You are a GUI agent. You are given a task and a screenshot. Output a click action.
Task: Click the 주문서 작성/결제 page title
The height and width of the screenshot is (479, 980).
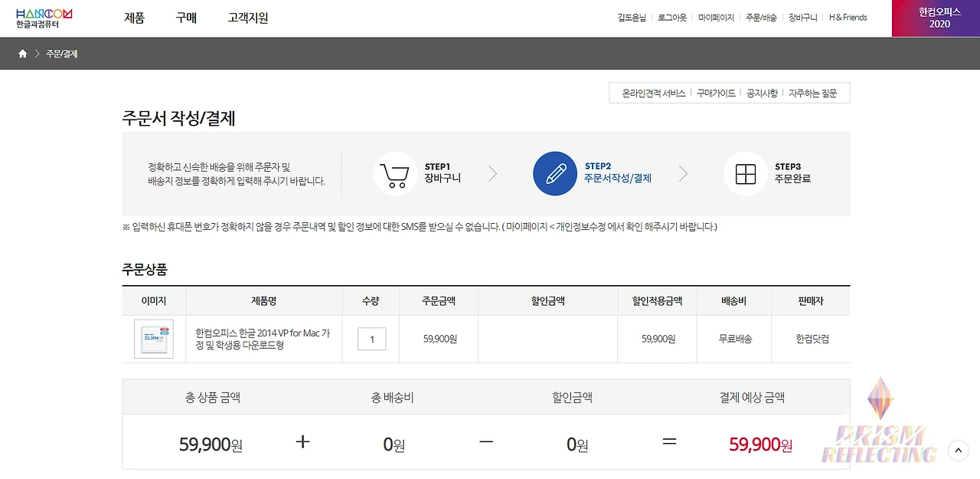coord(178,118)
